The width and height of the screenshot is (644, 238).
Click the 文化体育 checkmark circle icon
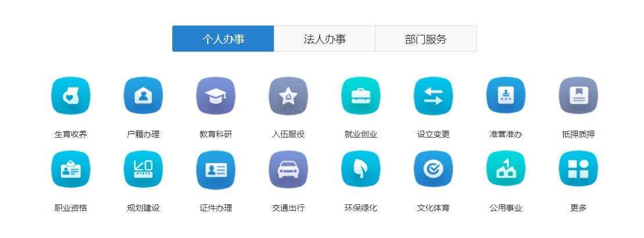tap(433, 169)
